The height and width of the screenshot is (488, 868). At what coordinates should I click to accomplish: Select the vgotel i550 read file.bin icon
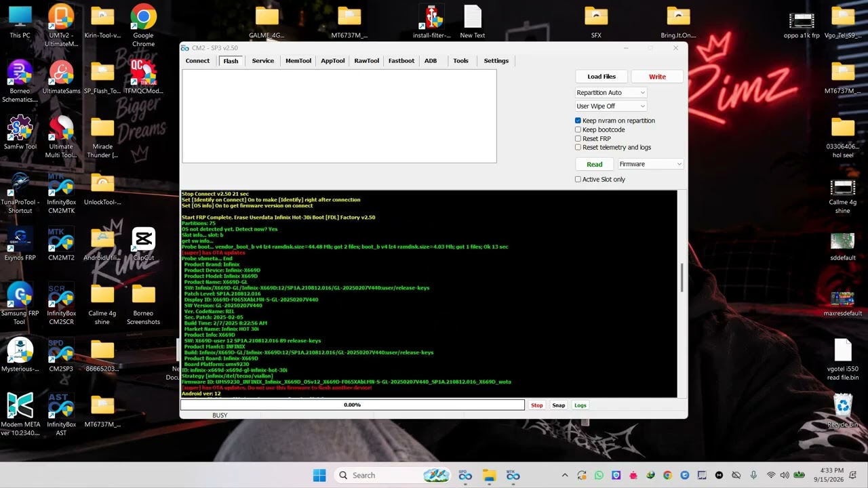(x=842, y=359)
